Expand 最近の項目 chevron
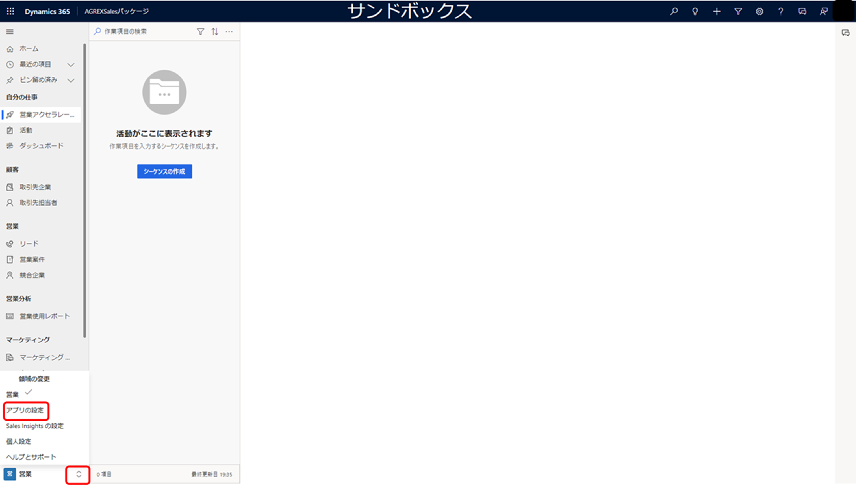Screen dimensions: 868x489 (71, 64)
